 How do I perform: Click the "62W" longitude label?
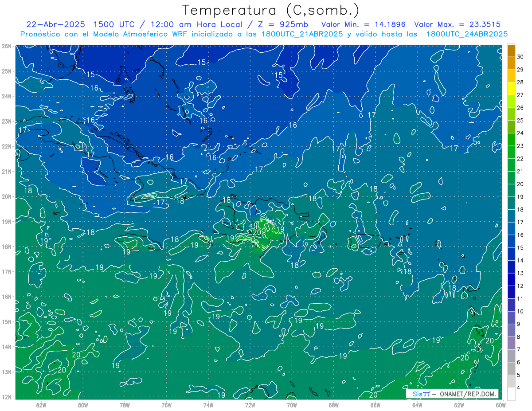point(459,405)
